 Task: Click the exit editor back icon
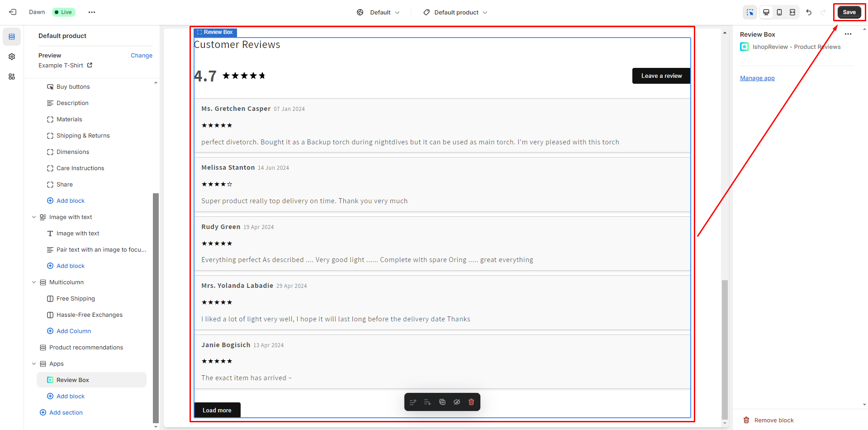tap(13, 12)
